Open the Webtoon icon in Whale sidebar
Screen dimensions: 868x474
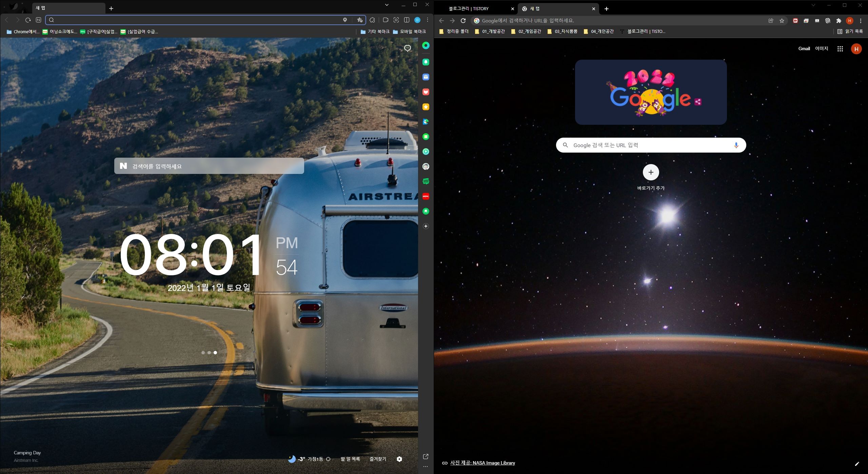tap(426, 181)
